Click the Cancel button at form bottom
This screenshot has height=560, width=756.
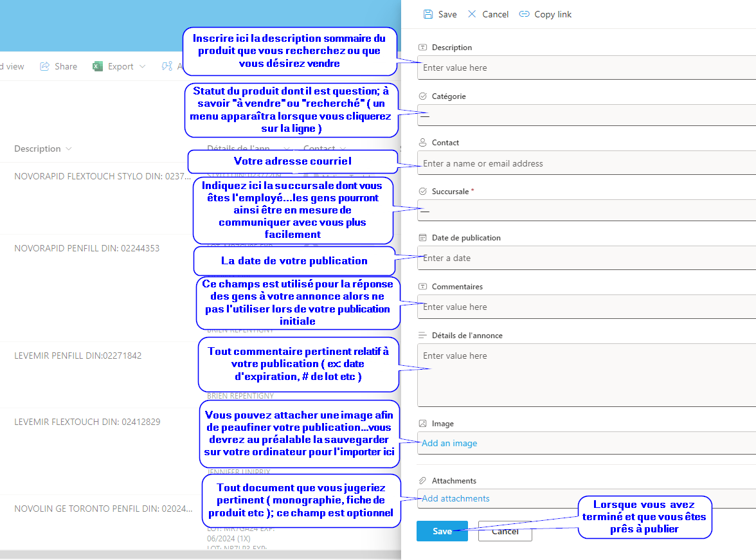click(x=505, y=531)
